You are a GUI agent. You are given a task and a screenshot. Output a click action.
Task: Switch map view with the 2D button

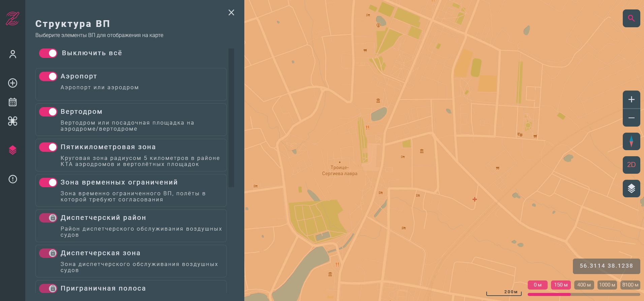[631, 165]
